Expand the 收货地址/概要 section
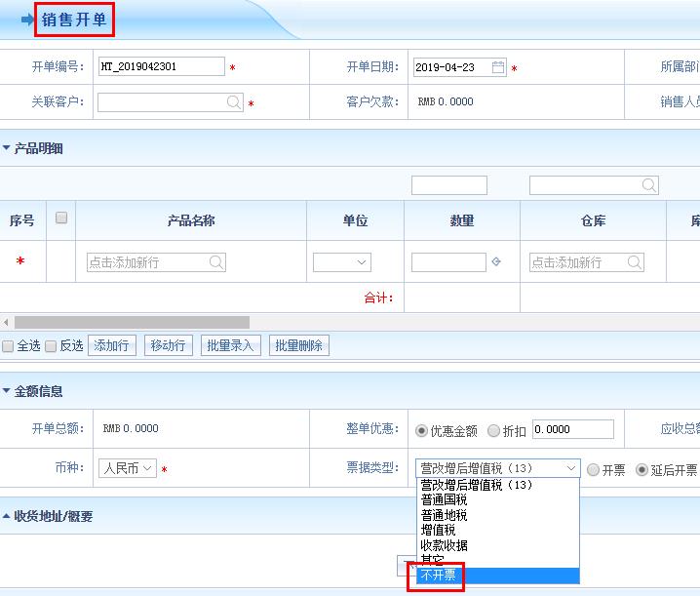700x596 pixels. point(6,516)
